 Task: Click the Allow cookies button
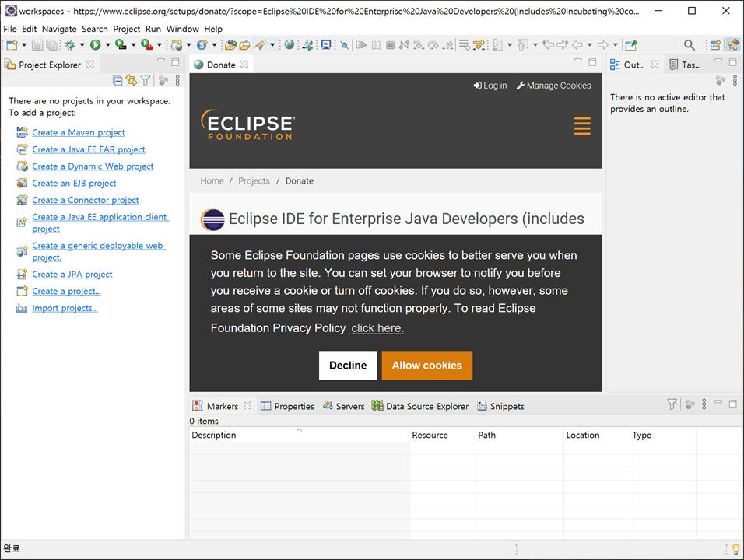point(427,365)
